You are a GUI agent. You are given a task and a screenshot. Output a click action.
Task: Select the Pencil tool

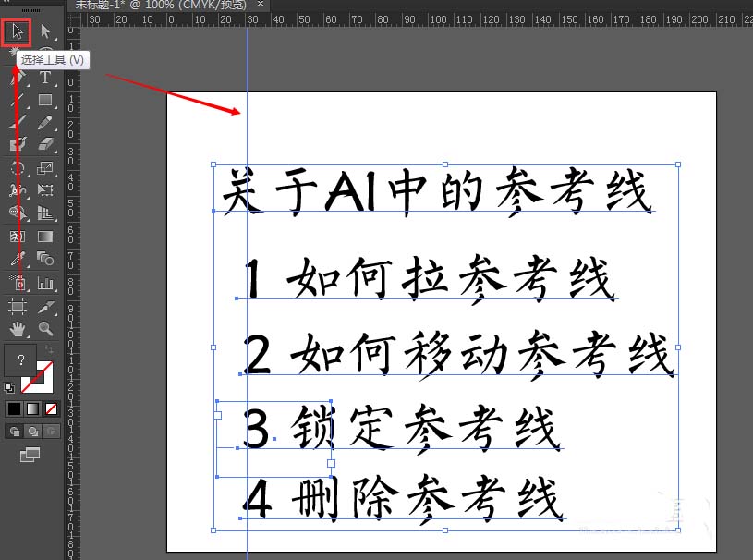click(45, 122)
